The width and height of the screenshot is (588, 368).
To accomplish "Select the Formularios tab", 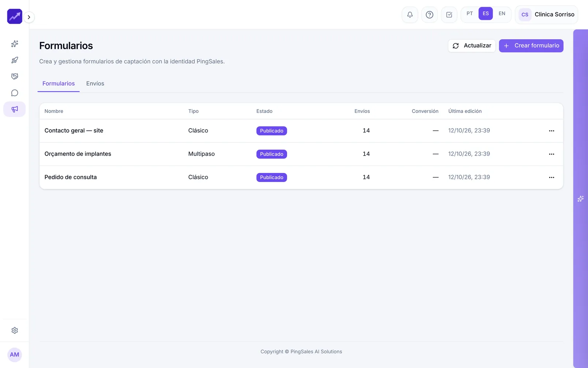I will tap(58, 84).
